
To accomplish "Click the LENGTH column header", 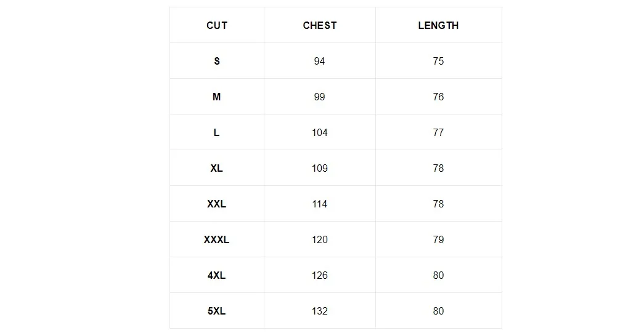I will click(x=438, y=25).
